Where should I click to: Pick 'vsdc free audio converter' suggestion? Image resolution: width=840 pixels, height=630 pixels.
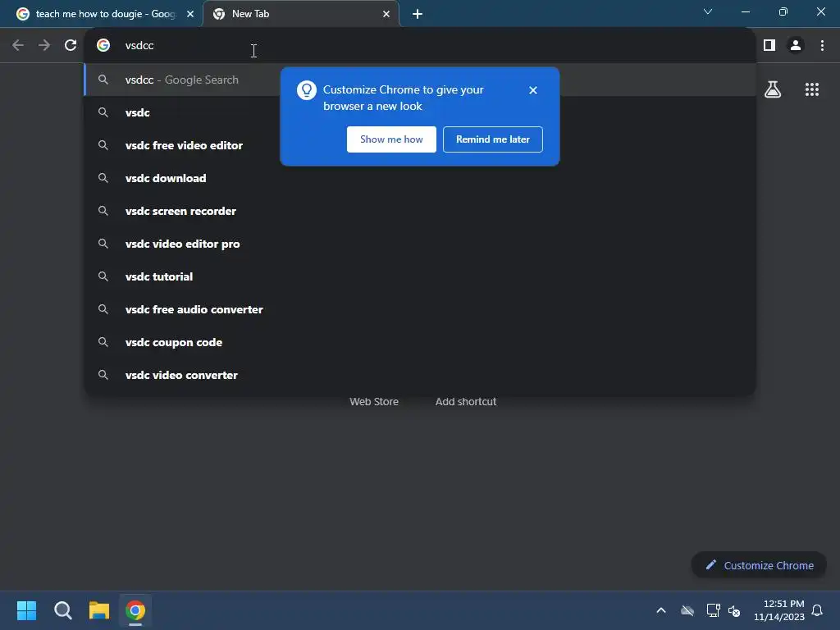pos(420,309)
